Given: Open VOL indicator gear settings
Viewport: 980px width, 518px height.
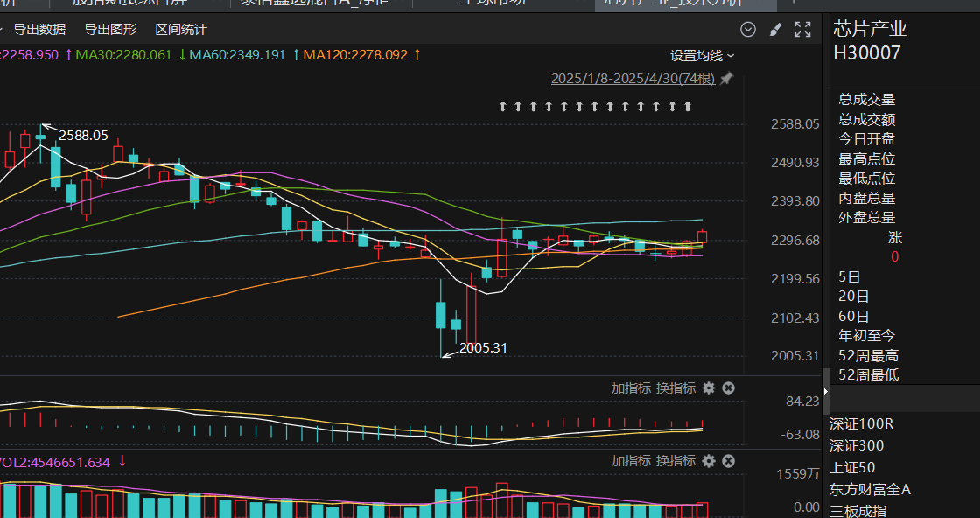Looking at the screenshot, I should (x=708, y=461).
